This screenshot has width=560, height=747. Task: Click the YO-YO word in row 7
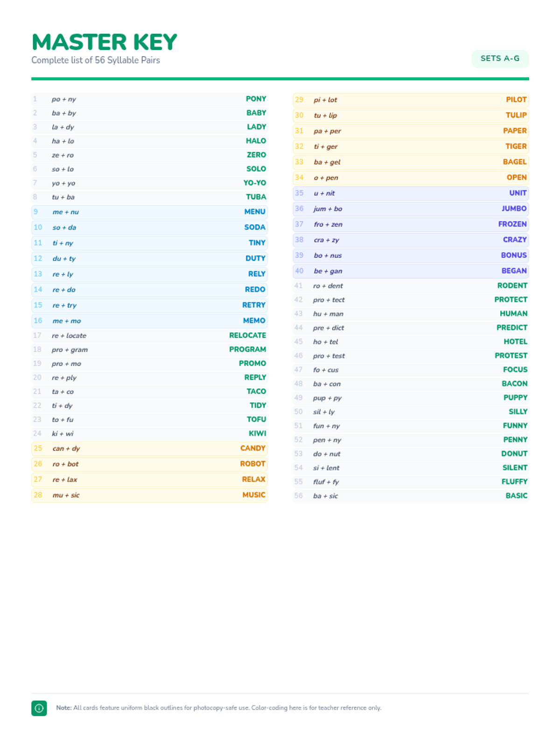click(254, 183)
